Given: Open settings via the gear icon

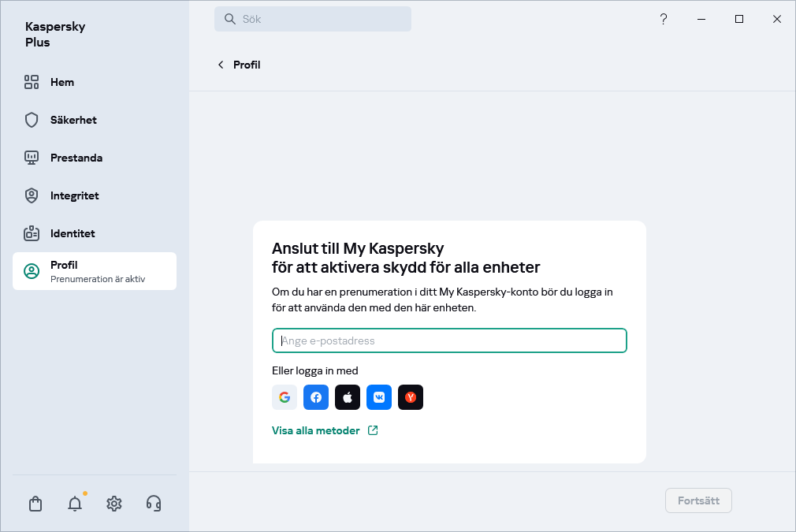Looking at the screenshot, I should (x=114, y=504).
